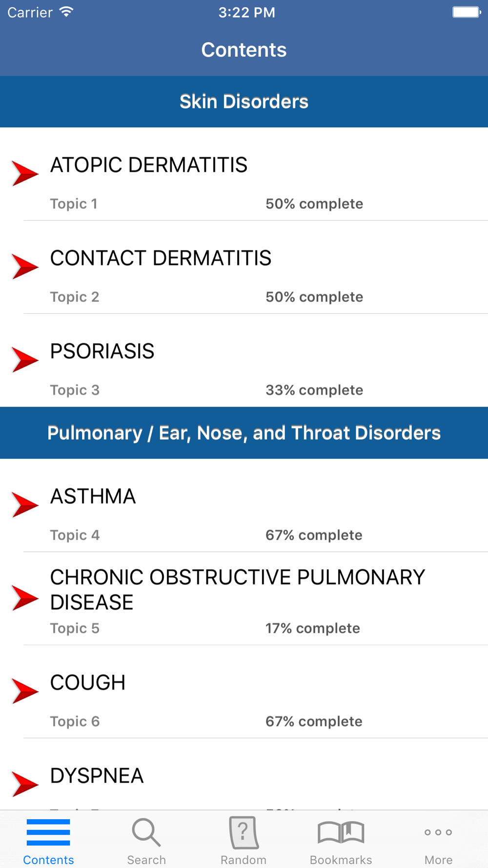Tap red arrow beside Asthma
This screenshot has height=868, width=488.
coord(24,504)
